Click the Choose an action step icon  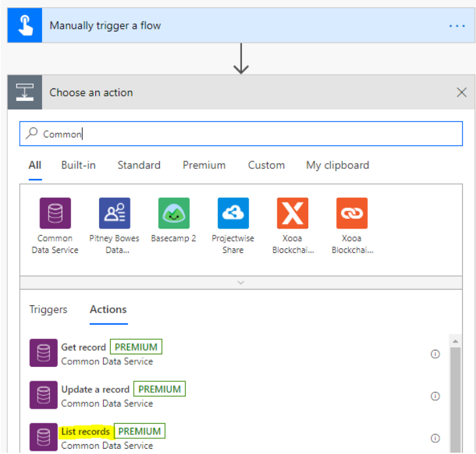click(25, 92)
